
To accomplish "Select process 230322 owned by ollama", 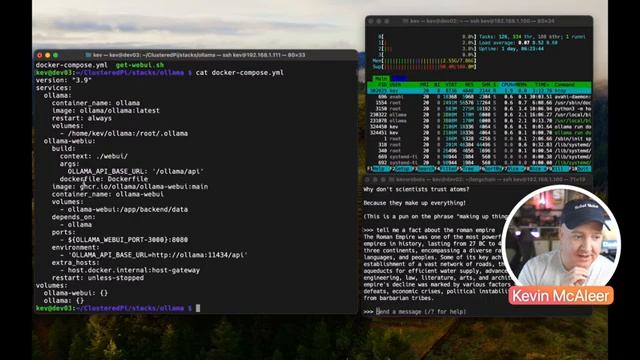I will [x=480, y=115].
